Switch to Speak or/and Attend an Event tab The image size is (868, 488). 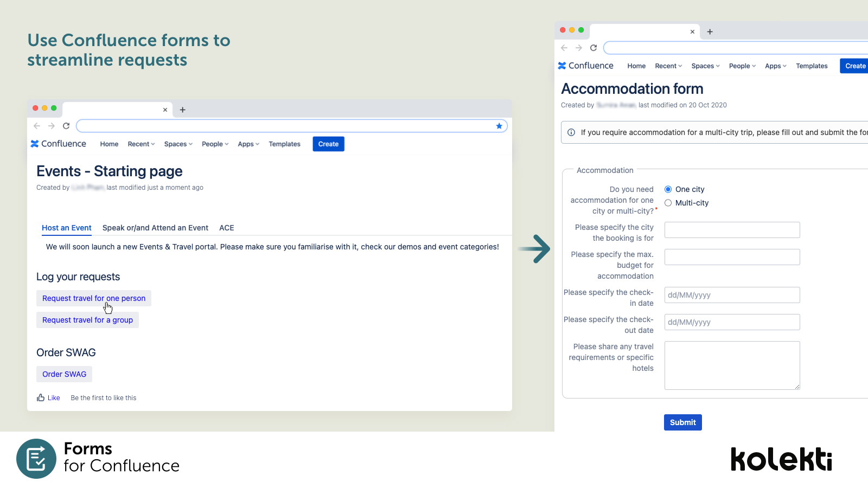pyautogui.click(x=155, y=228)
